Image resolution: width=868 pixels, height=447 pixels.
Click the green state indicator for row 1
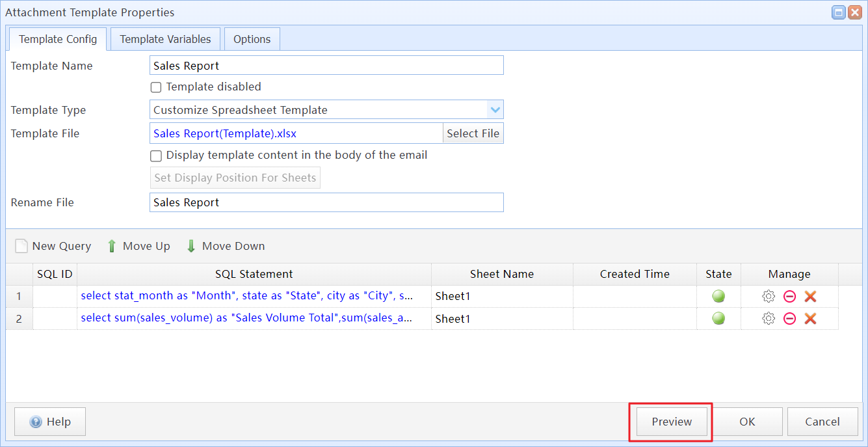pos(718,297)
